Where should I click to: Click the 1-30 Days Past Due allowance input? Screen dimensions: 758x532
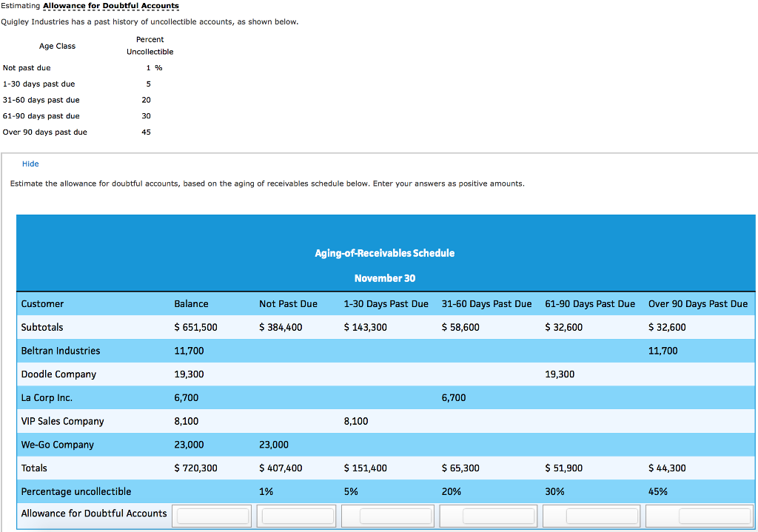[x=387, y=516]
